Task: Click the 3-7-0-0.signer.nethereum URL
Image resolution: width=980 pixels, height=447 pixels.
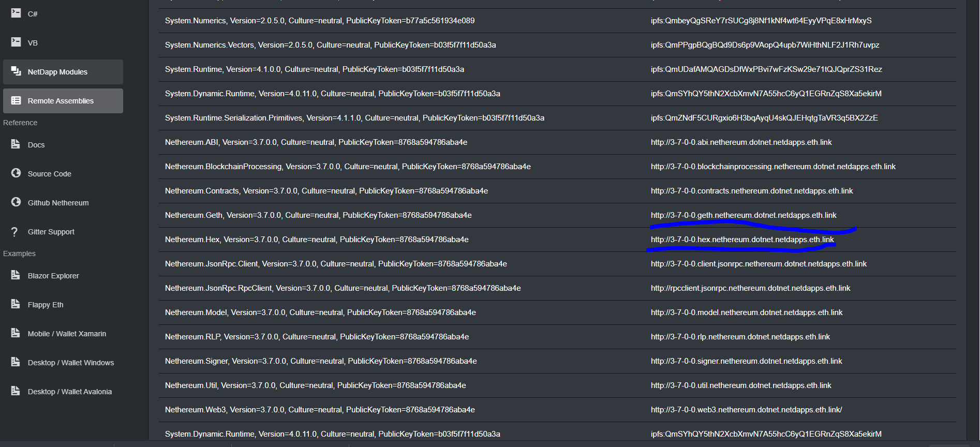Action: point(747,361)
